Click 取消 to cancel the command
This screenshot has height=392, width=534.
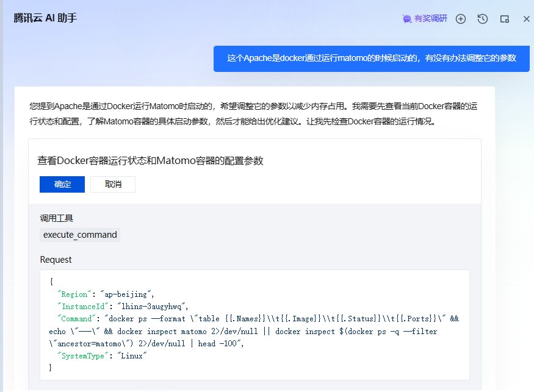[x=113, y=185]
